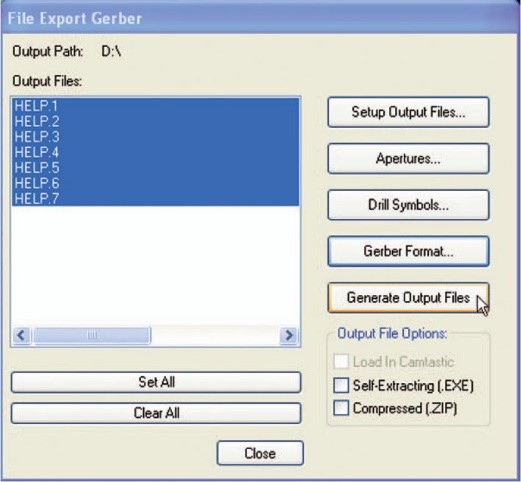Open Drill Symbols dialog
The height and width of the screenshot is (482, 521).
click(x=408, y=205)
